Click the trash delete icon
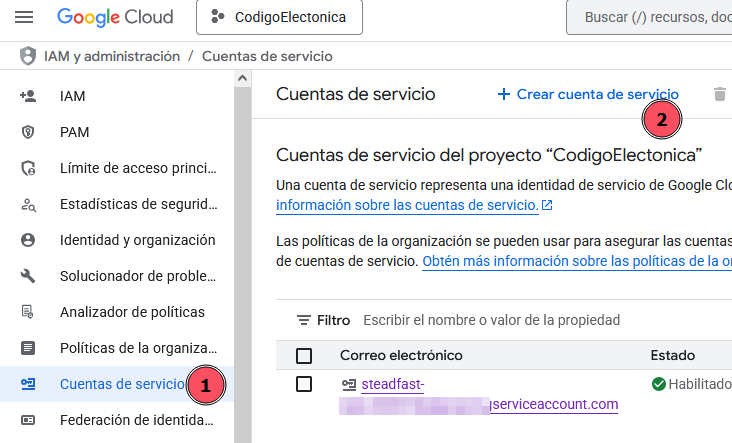This screenshot has height=443, width=732. pyautogui.click(x=720, y=94)
